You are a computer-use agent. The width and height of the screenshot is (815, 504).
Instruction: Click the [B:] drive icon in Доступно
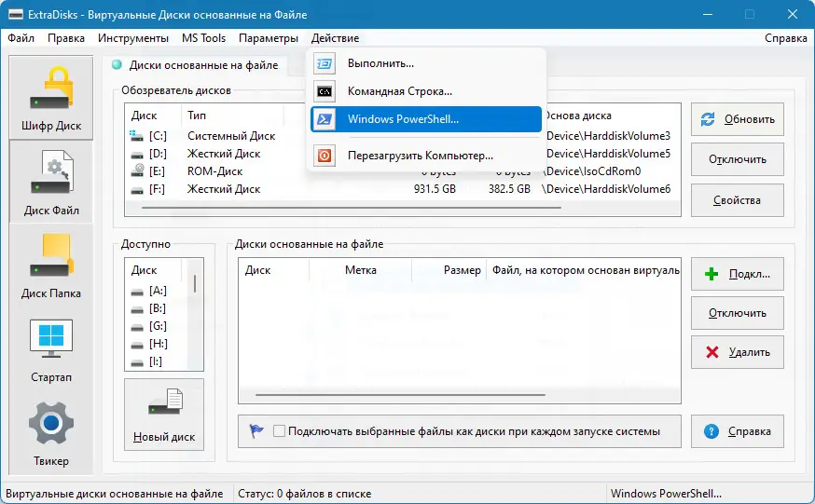click(137, 309)
